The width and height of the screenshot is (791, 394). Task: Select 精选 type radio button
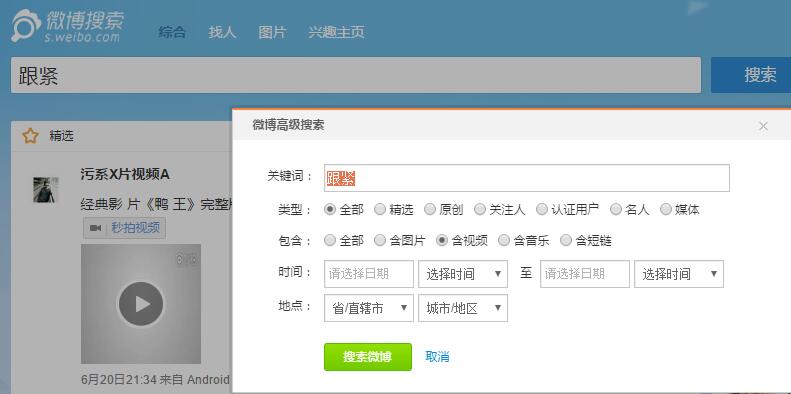point(379,209)
